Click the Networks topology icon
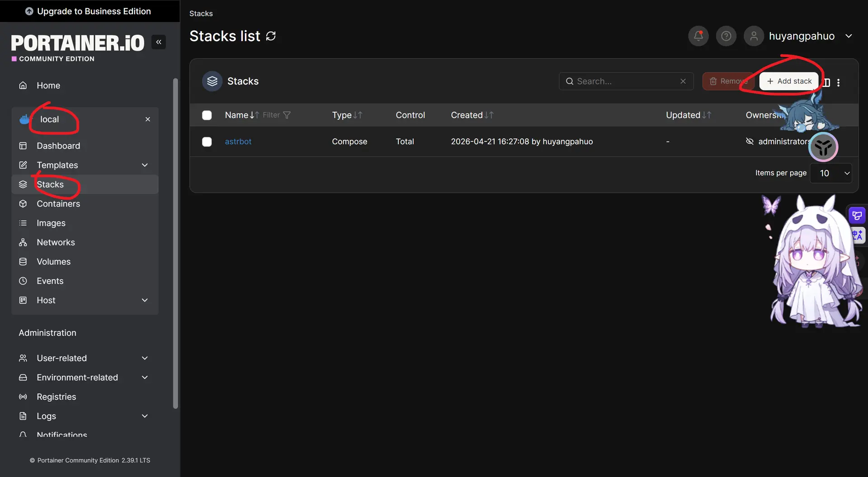 tap(23, 242)
